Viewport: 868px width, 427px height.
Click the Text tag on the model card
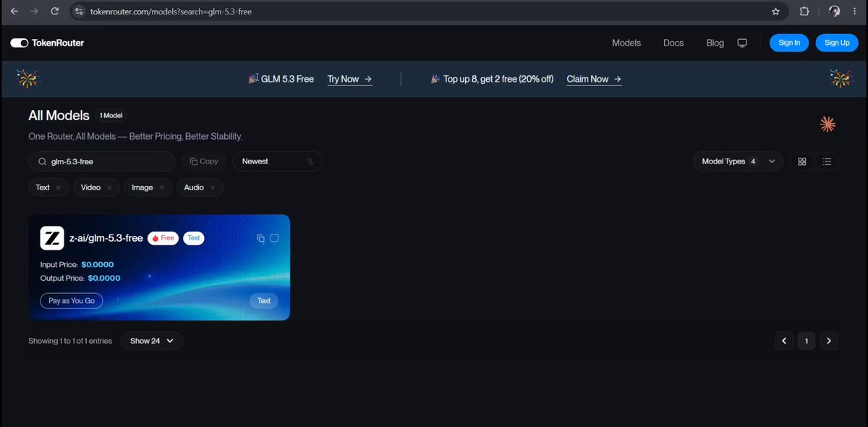(x=264, y=300)
